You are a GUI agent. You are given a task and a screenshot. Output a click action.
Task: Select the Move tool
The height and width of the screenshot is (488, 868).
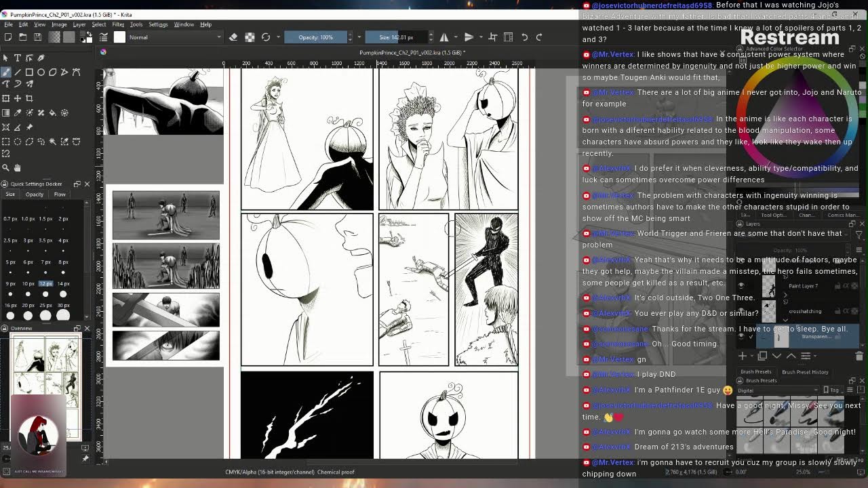[x=18, y=98]
